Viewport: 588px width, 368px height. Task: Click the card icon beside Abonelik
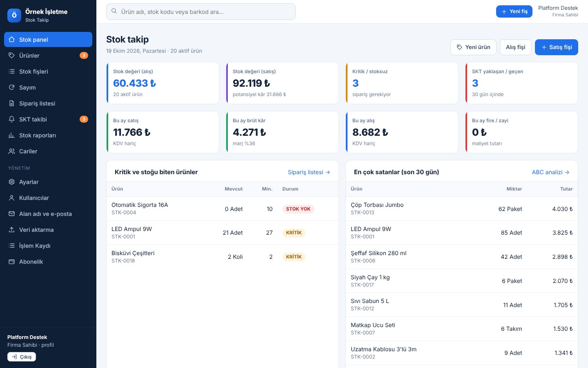(12, 262)
